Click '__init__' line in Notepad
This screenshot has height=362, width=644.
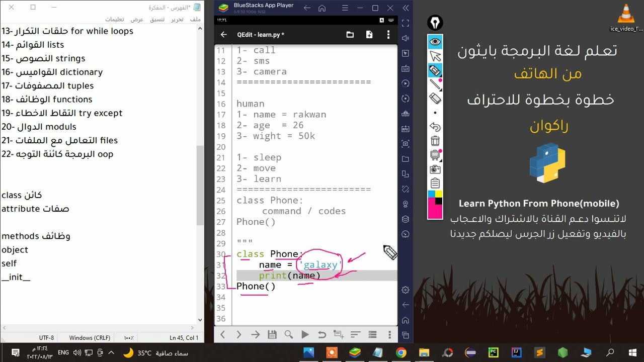[x=16, y=277]
